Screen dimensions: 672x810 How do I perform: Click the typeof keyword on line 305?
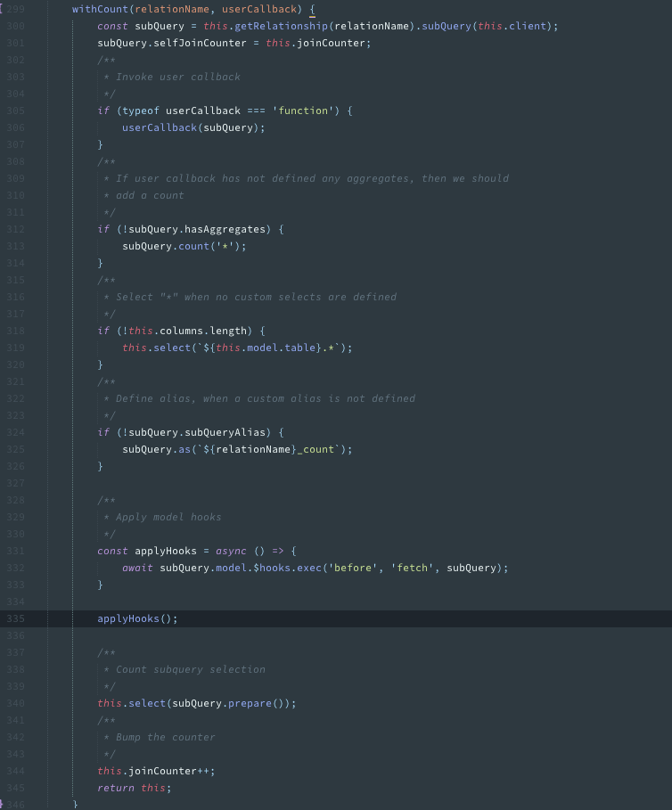tap(141, 110)
